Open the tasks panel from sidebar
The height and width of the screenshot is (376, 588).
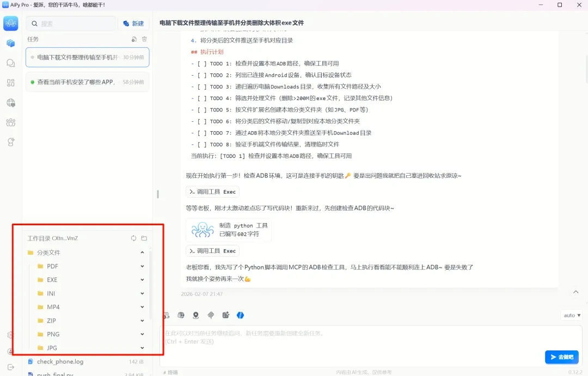pyautogui.click(x=11, y=44)
